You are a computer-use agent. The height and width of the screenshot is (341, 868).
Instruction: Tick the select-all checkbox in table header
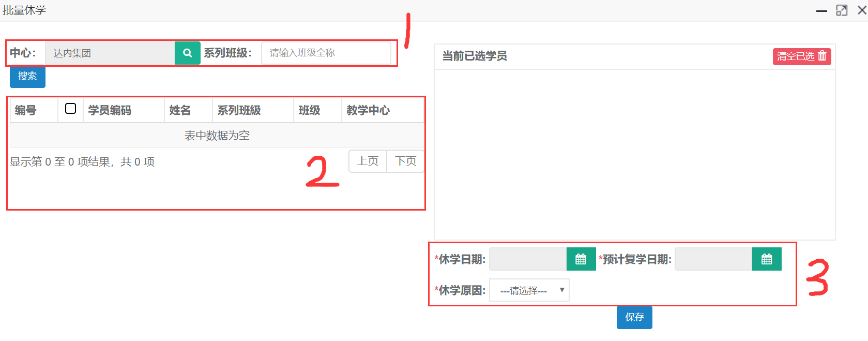click(x=71, y=109)
